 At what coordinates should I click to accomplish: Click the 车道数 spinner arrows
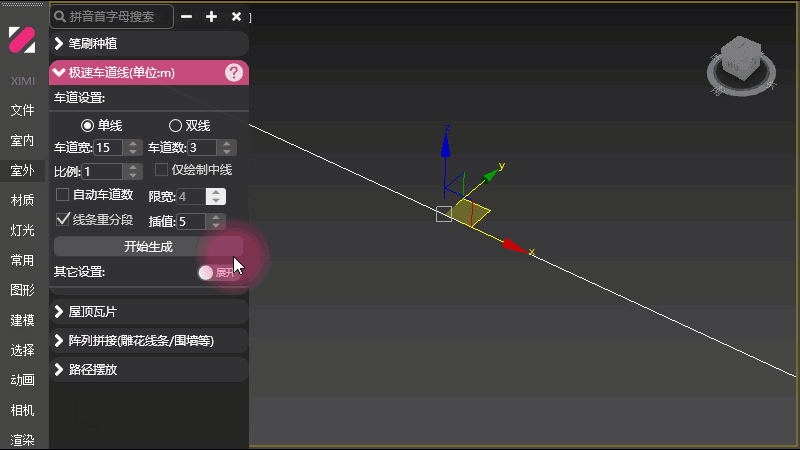pyautogui.click(x=227, y=147)
